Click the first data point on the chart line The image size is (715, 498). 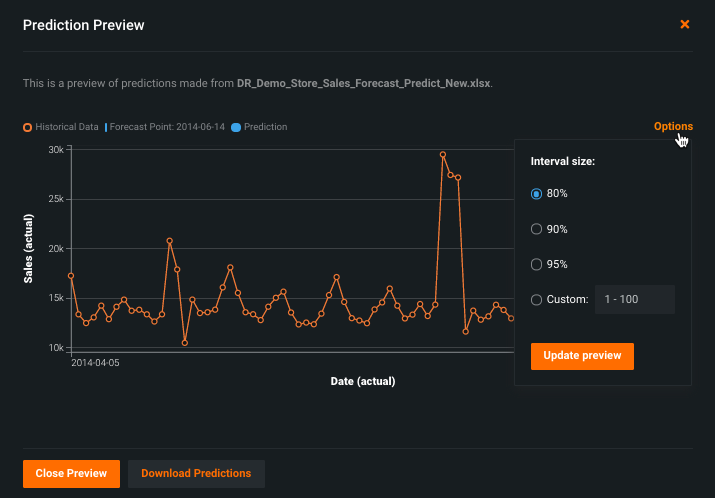click(x=71, y=275)
